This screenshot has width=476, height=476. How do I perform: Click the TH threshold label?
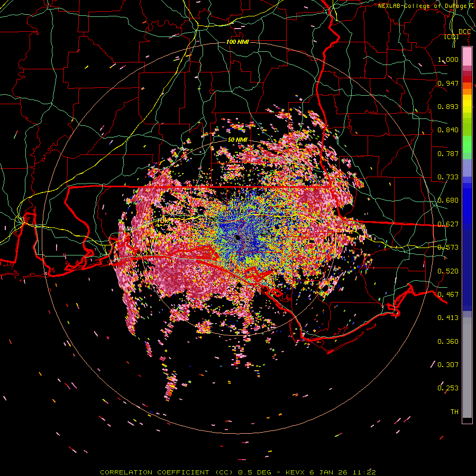(454, 412)
